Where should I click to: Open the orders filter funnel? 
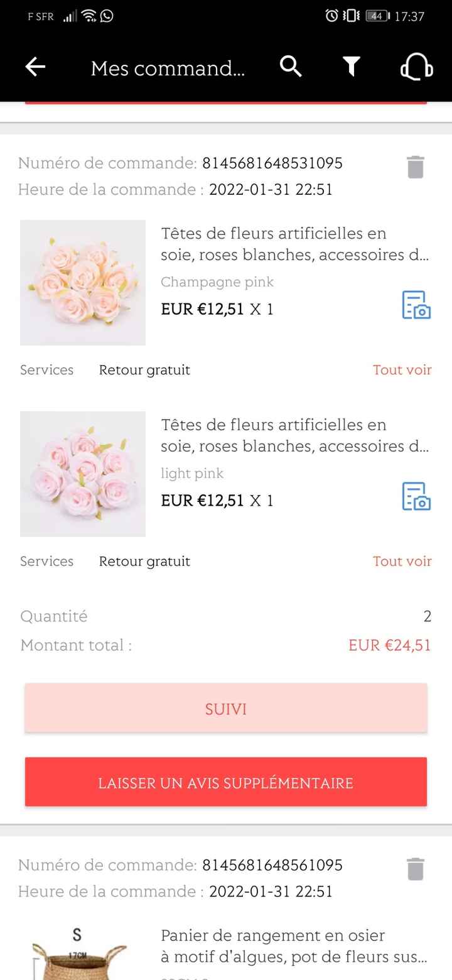tap(352, 66)
